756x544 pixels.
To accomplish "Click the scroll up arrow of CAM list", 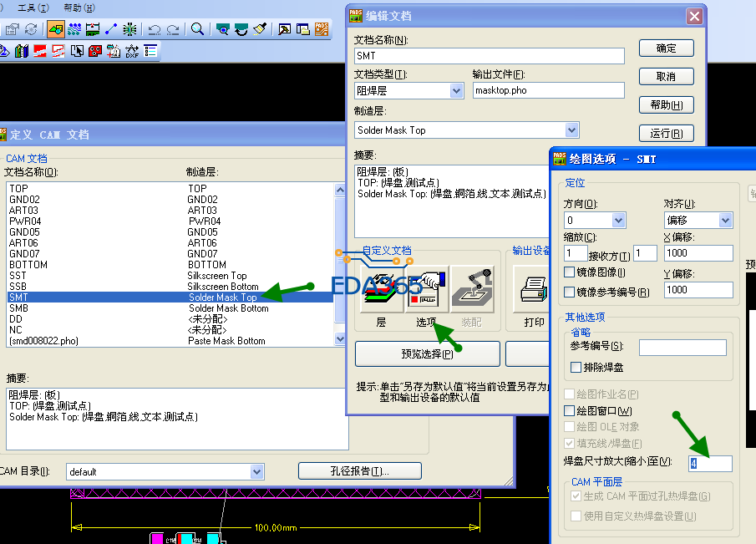I will coord(340,190).
